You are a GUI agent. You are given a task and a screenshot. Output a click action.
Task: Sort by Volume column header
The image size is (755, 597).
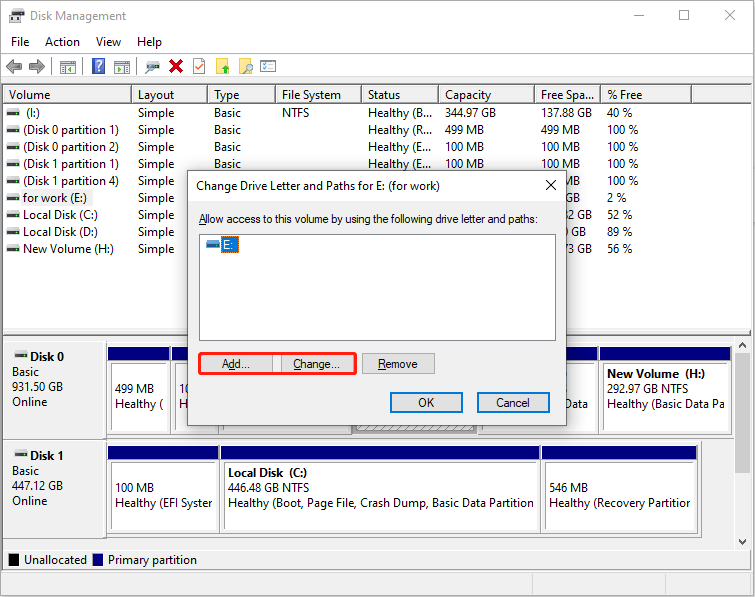tap(67, 95)
